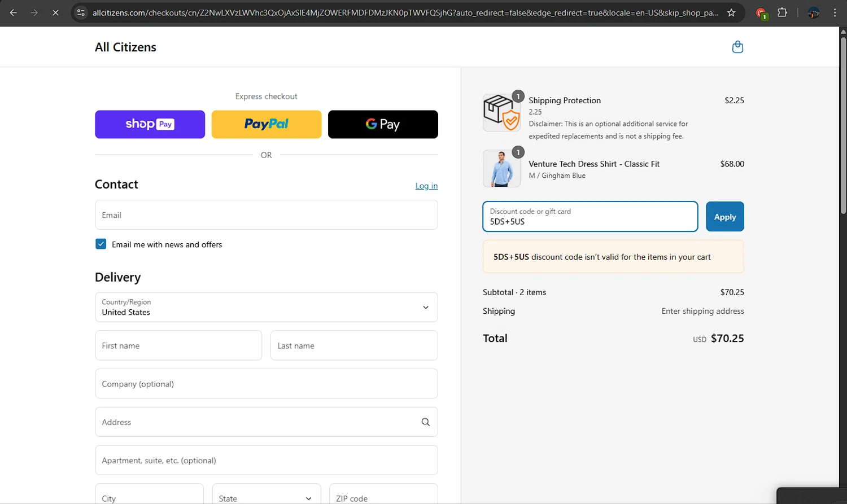Click the Log in link
The height and width of the screenshot is (504, 847).
point(426,186)
